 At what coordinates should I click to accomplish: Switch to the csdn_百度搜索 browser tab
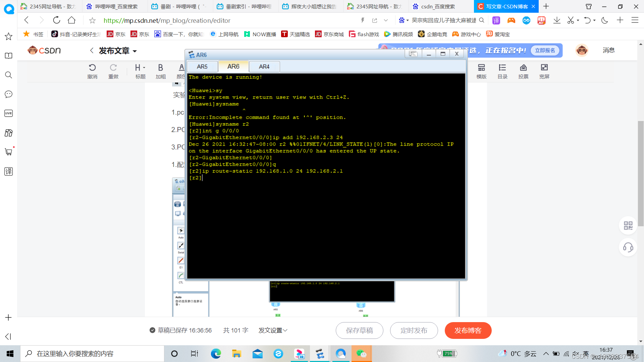pyautogui.click(x=438, y=6)
